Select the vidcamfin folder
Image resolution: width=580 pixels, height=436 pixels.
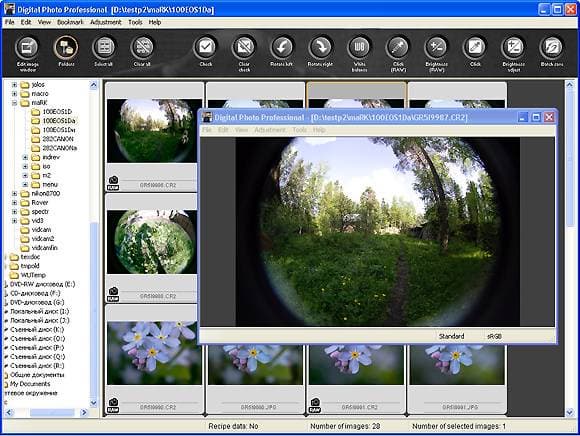point(44,248)
